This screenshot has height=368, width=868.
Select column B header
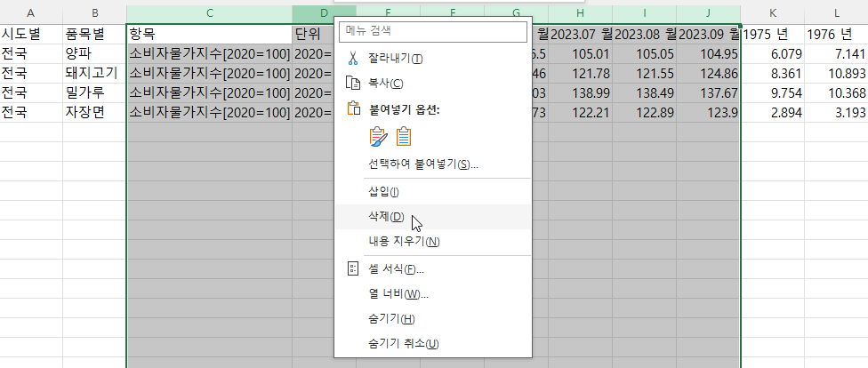click(94, 14)
